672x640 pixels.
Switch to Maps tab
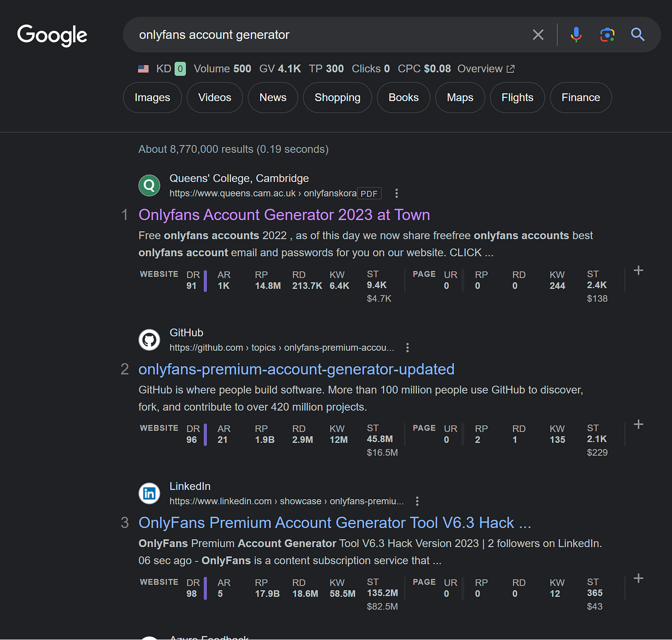[460, 98]
